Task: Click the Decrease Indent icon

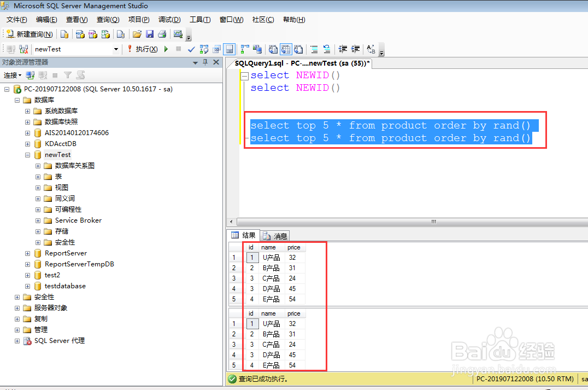Action: click(x=343, y=49)
